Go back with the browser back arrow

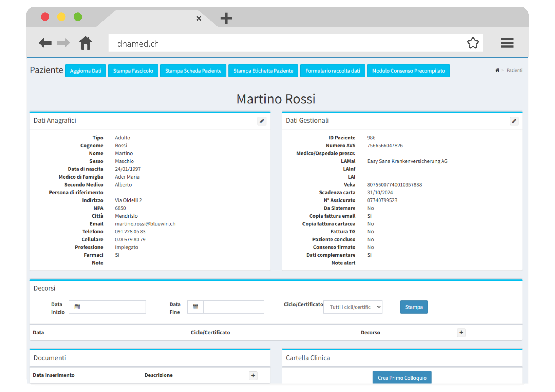tap(45, 43)
